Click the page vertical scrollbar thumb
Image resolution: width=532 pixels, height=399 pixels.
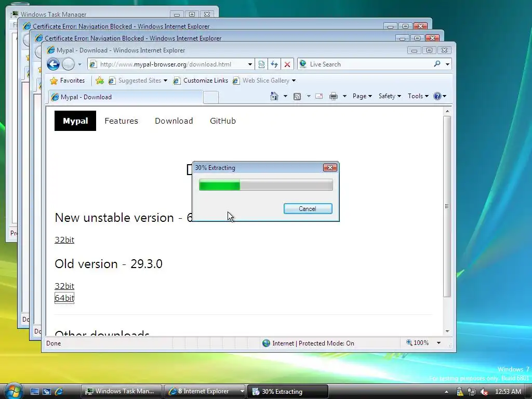coord(447,206)
